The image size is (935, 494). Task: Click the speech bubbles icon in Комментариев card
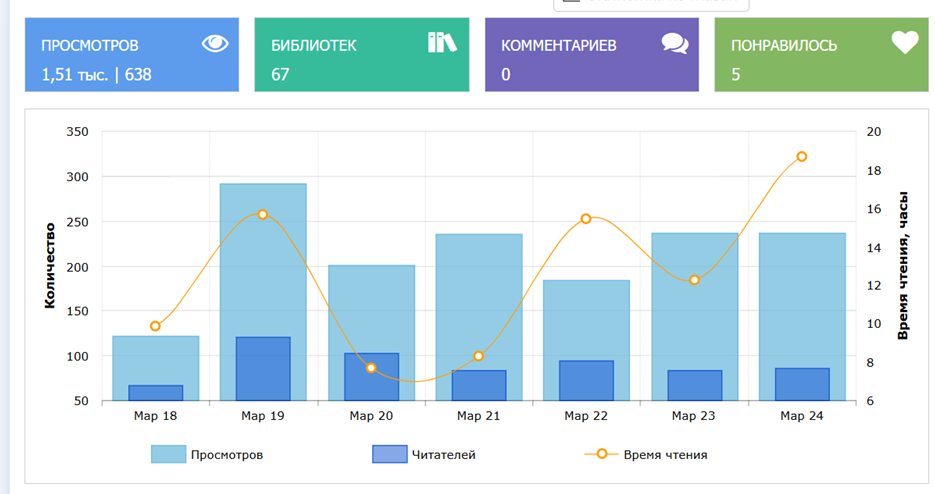[675, 43]
